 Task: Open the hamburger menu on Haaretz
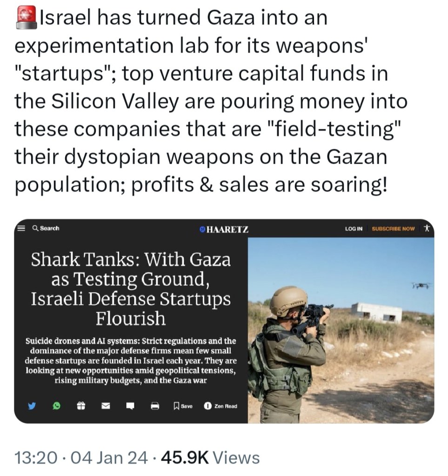tap(20, 228)
